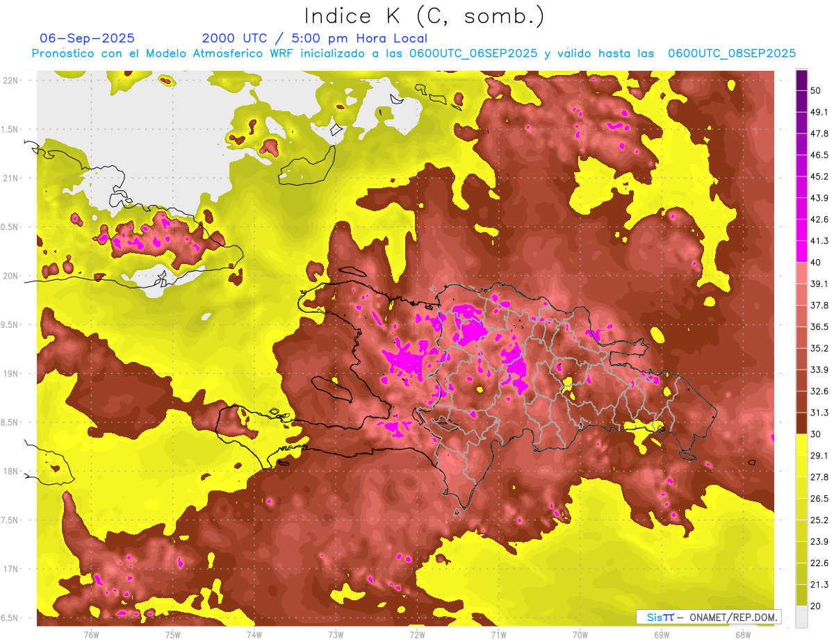The width and height of the screenshot is (834, 644).
Task: Click the color bar value '37.8'
Action: (819, 305)
